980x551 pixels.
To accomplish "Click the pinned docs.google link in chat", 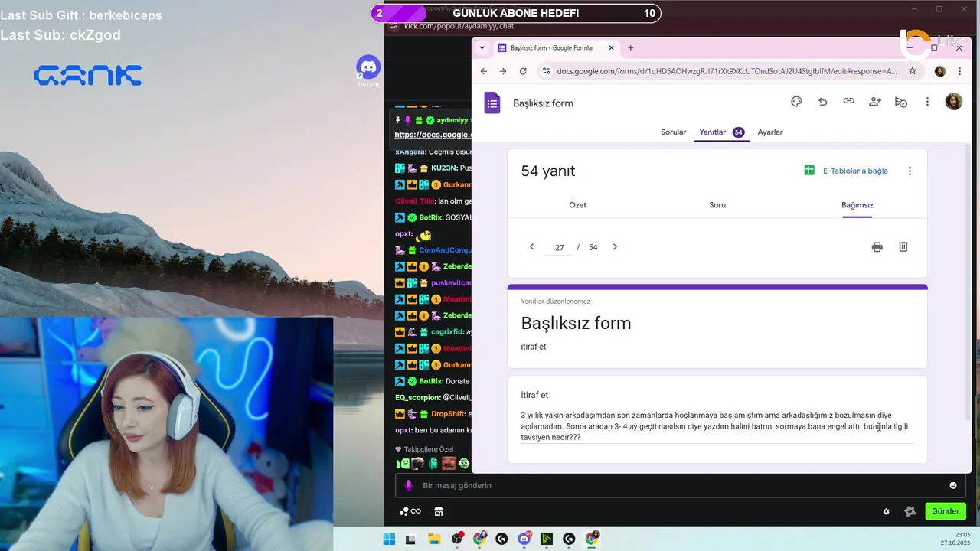I will click(x=433, y=135).
